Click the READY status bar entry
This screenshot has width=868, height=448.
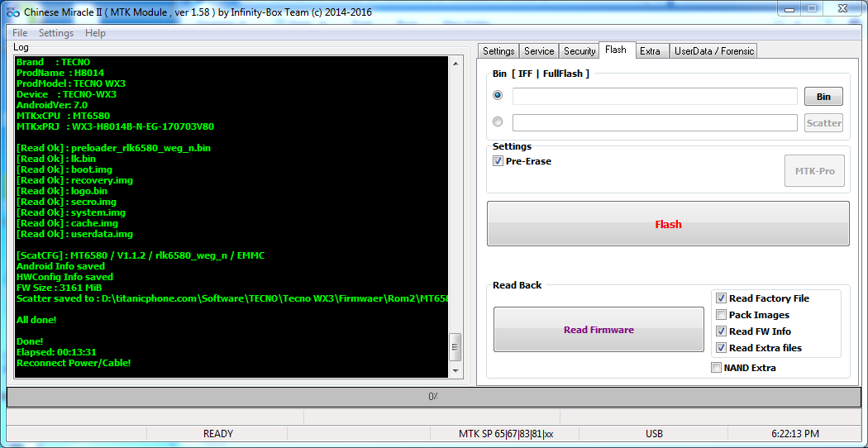(x=218, y=434)
